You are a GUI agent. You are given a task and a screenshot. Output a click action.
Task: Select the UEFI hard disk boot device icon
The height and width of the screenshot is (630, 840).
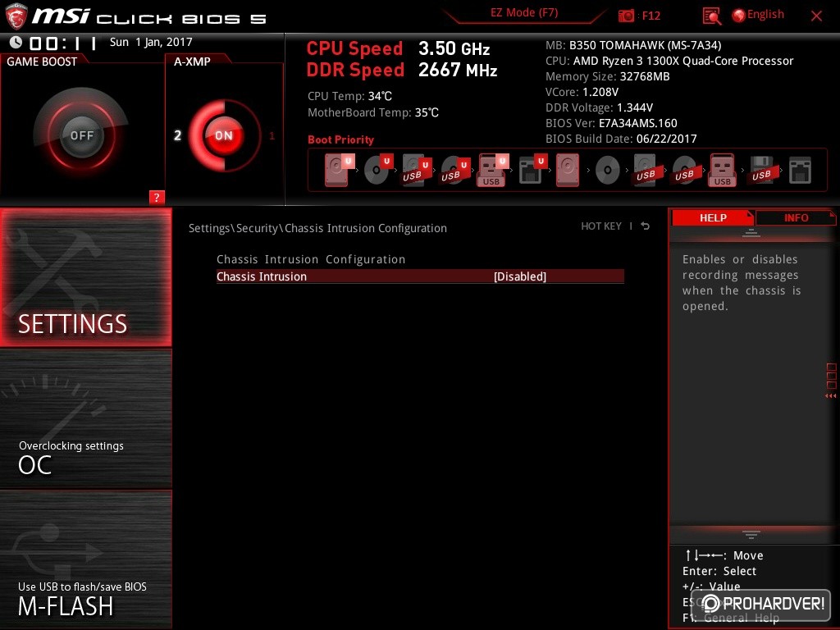[x=339, y=170]
